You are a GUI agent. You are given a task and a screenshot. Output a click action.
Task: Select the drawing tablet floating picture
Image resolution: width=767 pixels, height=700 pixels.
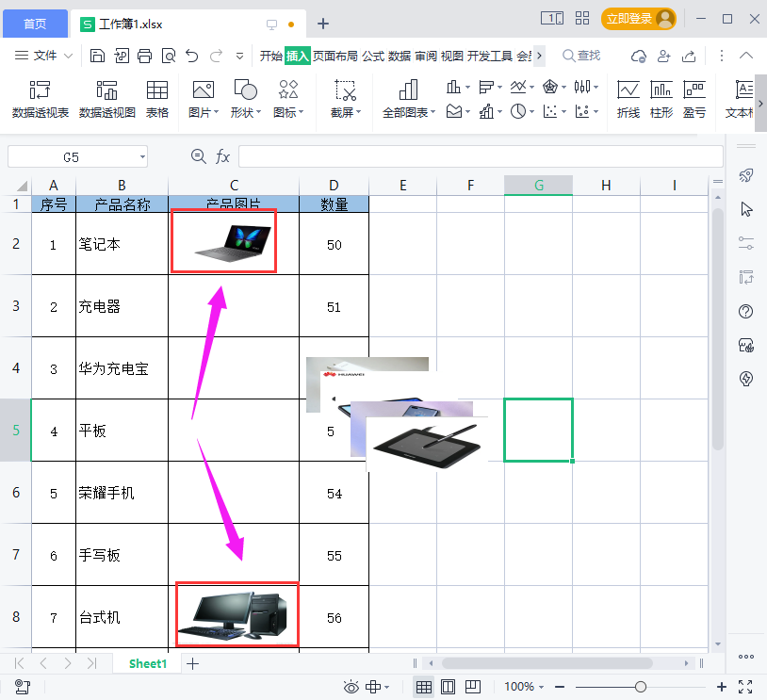427,444
